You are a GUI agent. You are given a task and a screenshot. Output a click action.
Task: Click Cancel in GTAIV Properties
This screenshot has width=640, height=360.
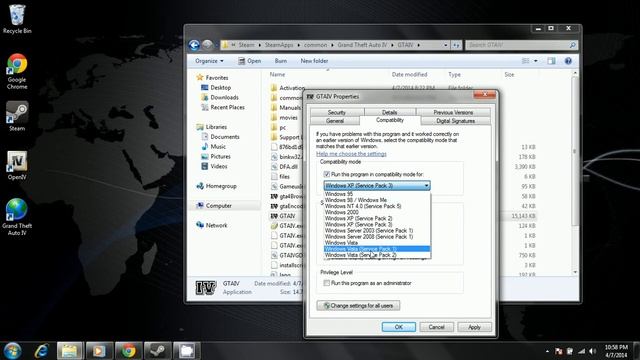pos(436,327)
